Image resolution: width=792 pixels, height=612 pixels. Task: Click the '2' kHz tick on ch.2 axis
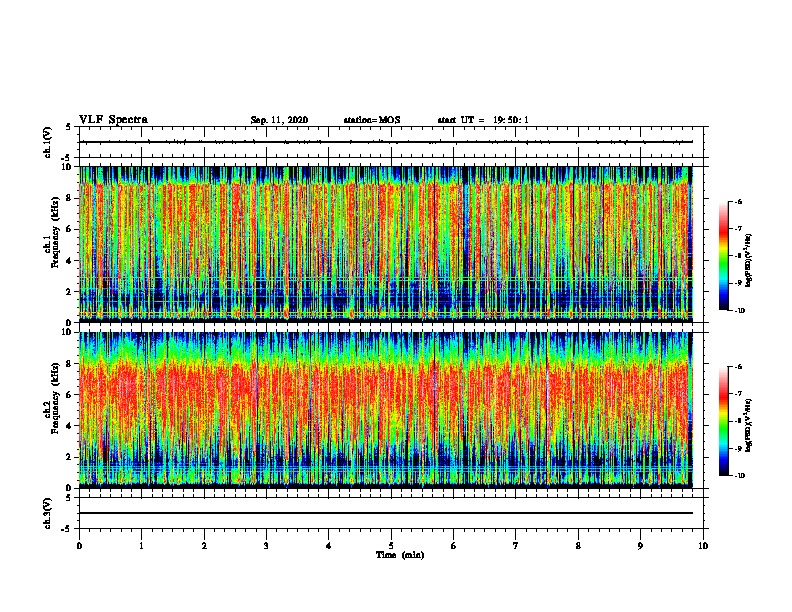pyautogui.click(x=70, y=457)
